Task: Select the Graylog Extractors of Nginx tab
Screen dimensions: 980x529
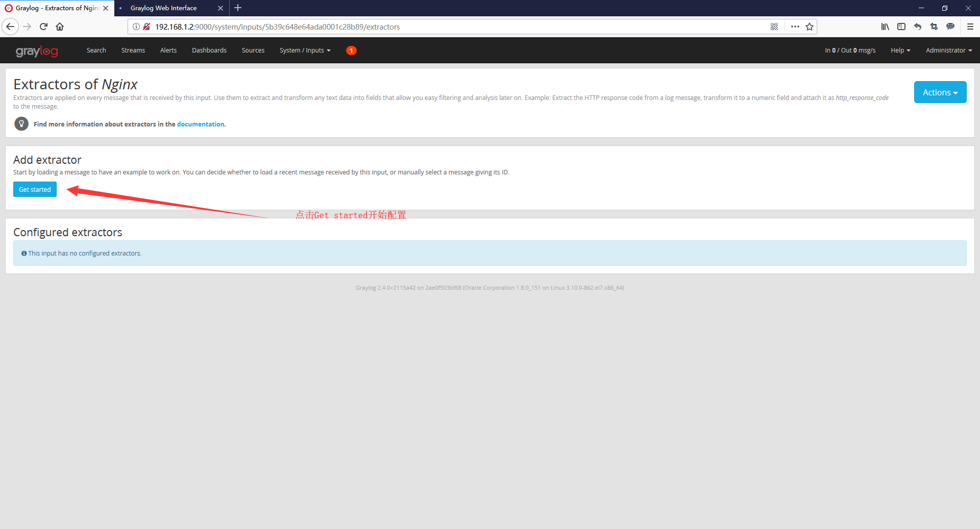Action: (x=56, y=8)
